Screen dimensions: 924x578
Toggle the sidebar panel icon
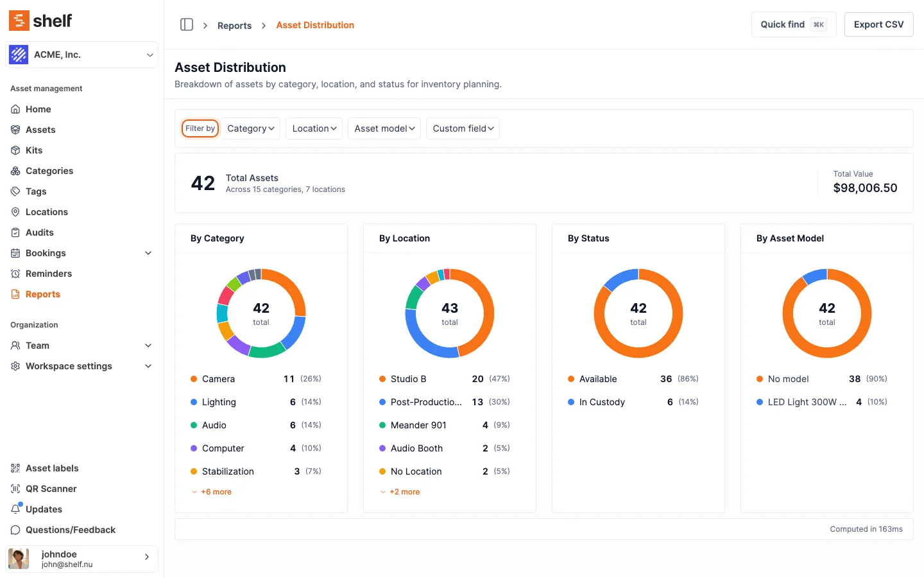[x=187, y=24]
